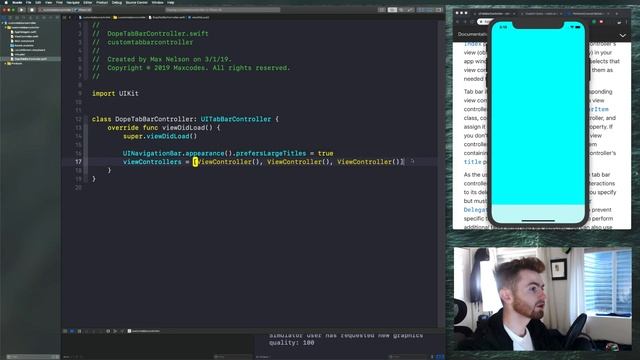640x360 pixels.
Task: Click the green browser extension icon
Action: coord(594,21)
